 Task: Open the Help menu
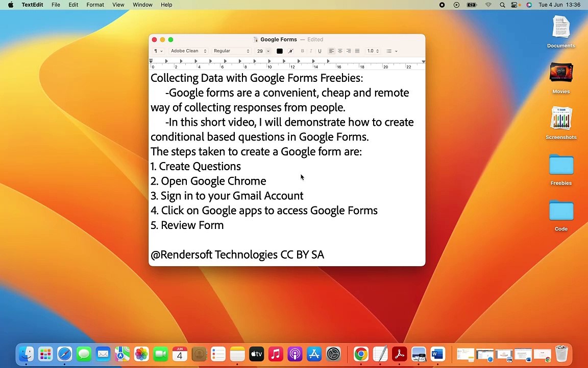[x=166, y=5]
